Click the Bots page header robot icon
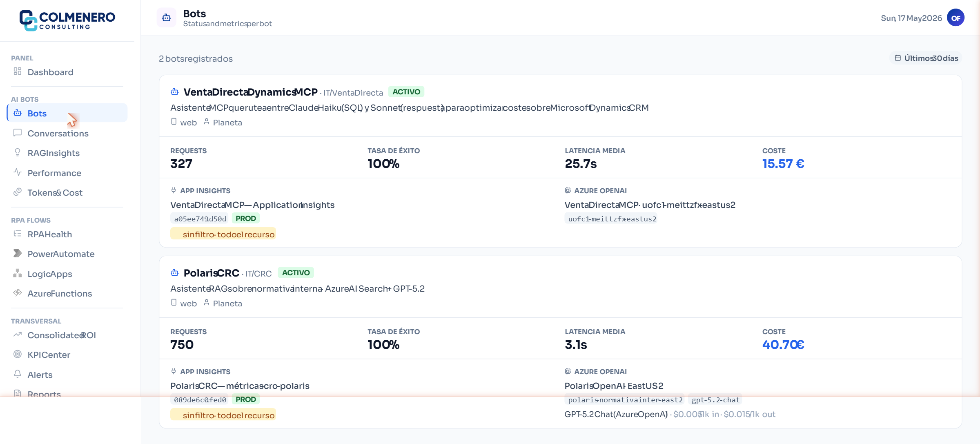 (x=167, y=18)
